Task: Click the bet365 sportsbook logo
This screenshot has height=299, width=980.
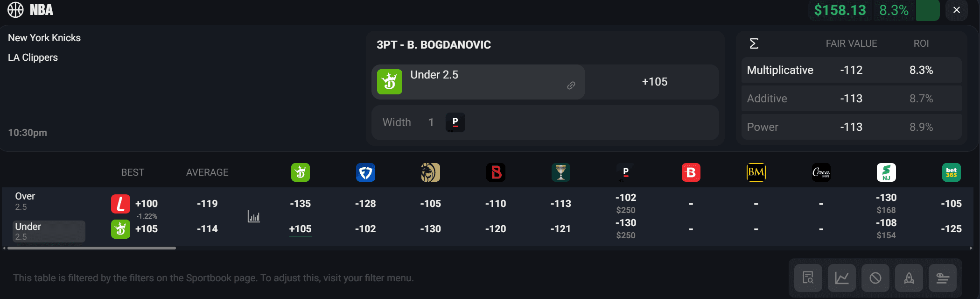Action: point(952,172)
